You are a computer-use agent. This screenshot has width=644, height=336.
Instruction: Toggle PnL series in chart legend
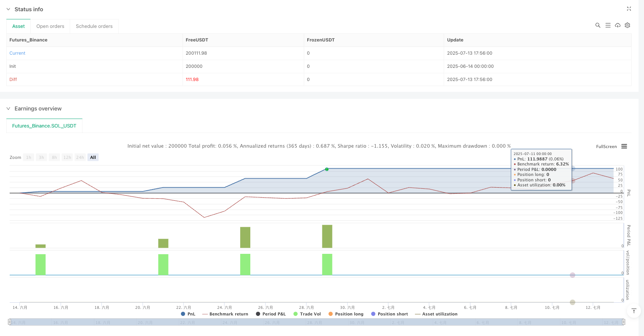[x=188, y=314]
